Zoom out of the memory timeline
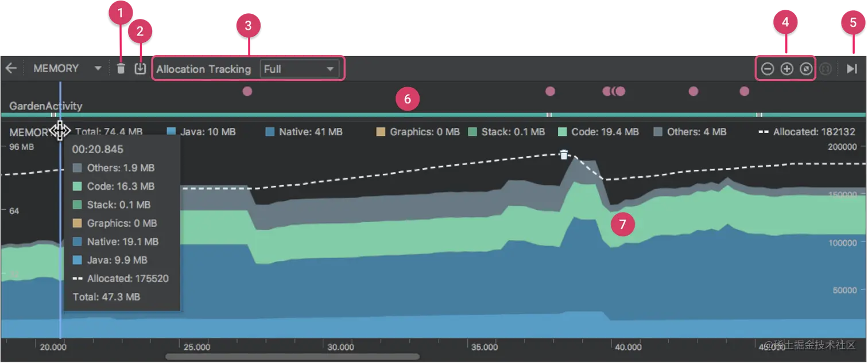Viewport: 868px width, 363px height. pyautogui.click(x=768, y=69)
